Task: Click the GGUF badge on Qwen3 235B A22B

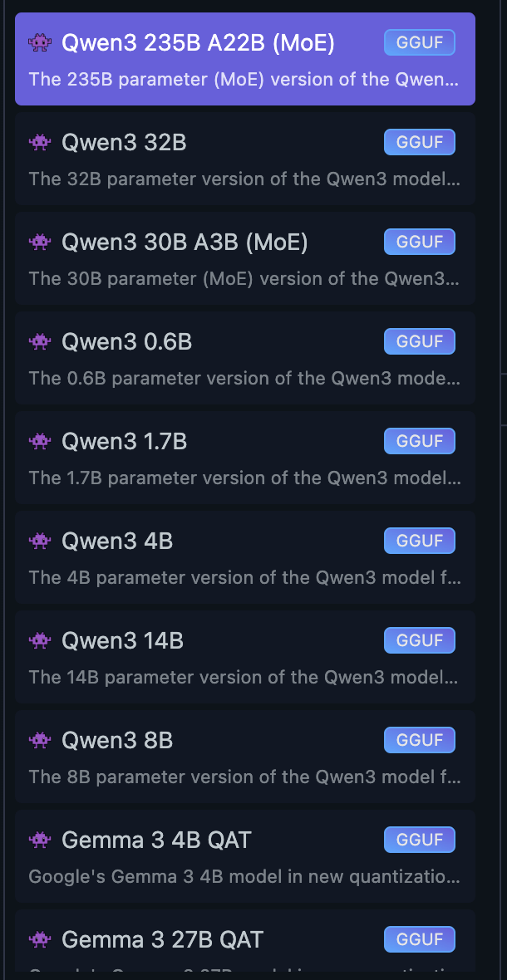Action: pyautogui.click(x=419, y=42)
